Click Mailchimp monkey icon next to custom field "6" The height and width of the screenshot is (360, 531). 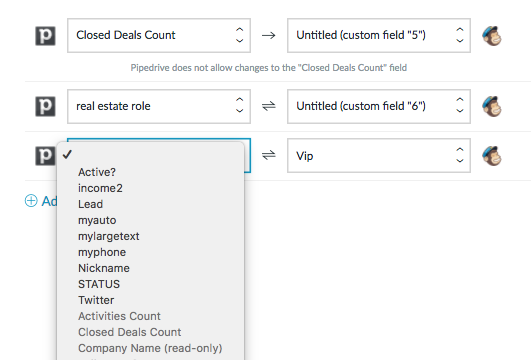pyautogui.click(x=492, y=107)
